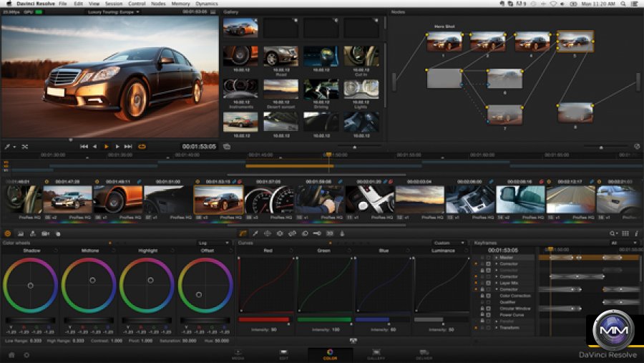Click the Color Wheels palette icon
644x363 pixels.
[x=8, y=233]
